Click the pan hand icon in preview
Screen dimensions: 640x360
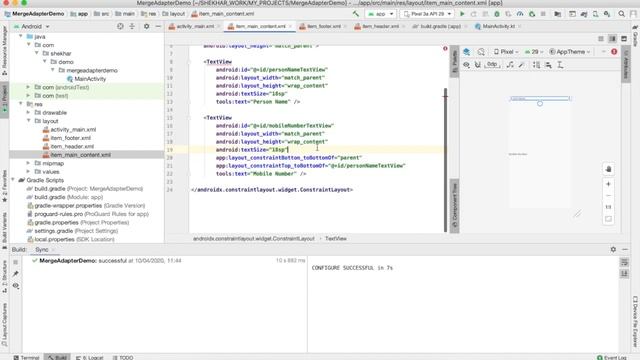(608, 169)
